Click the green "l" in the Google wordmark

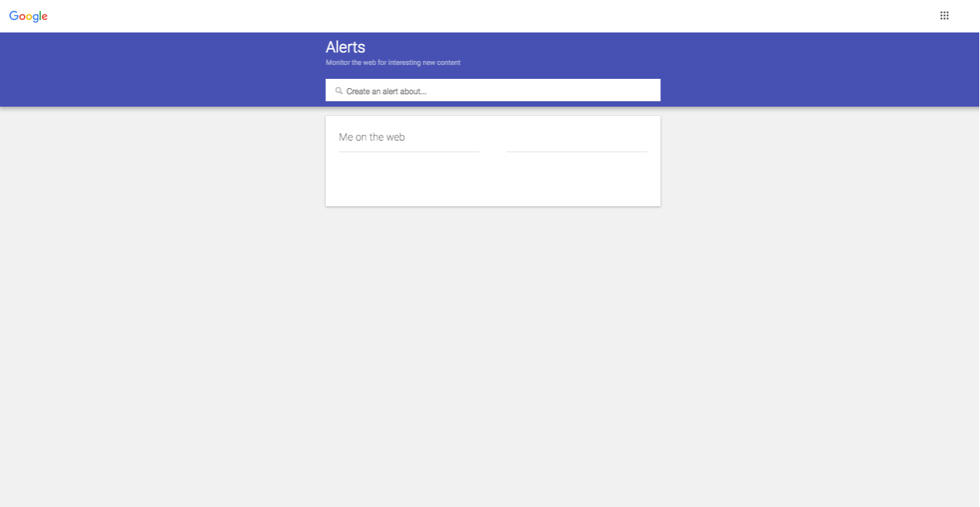(x=39, y=15)
